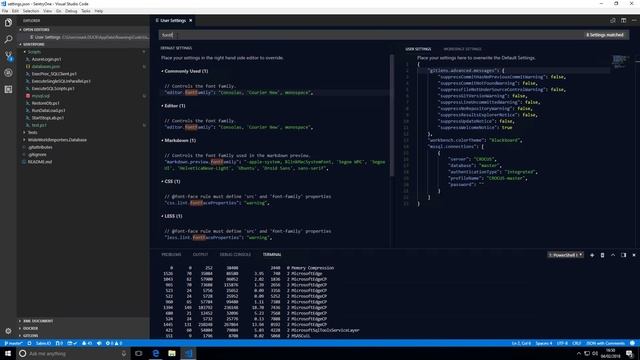This screenshot has width=640, height=360.
Task: Switch to the Problems panel tab
Action: pyautogui.click(x=171, y=255)
